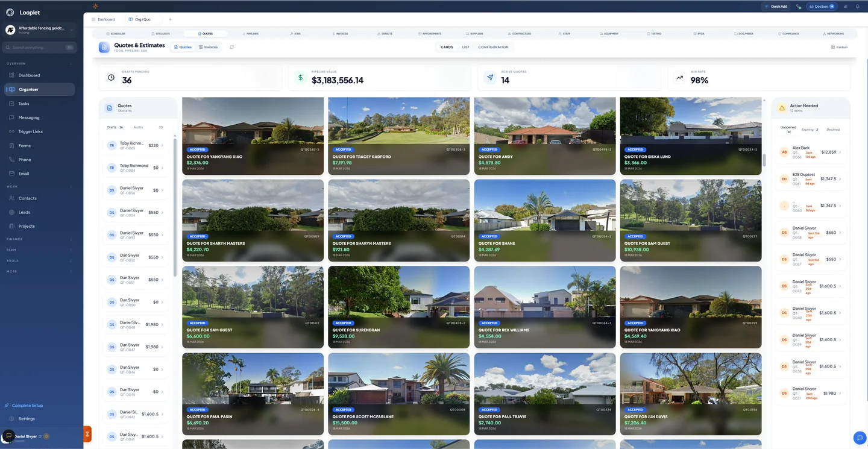Click the notifications bell icon
This screenshot has height=449, width=868.
[x=858, y=7]
